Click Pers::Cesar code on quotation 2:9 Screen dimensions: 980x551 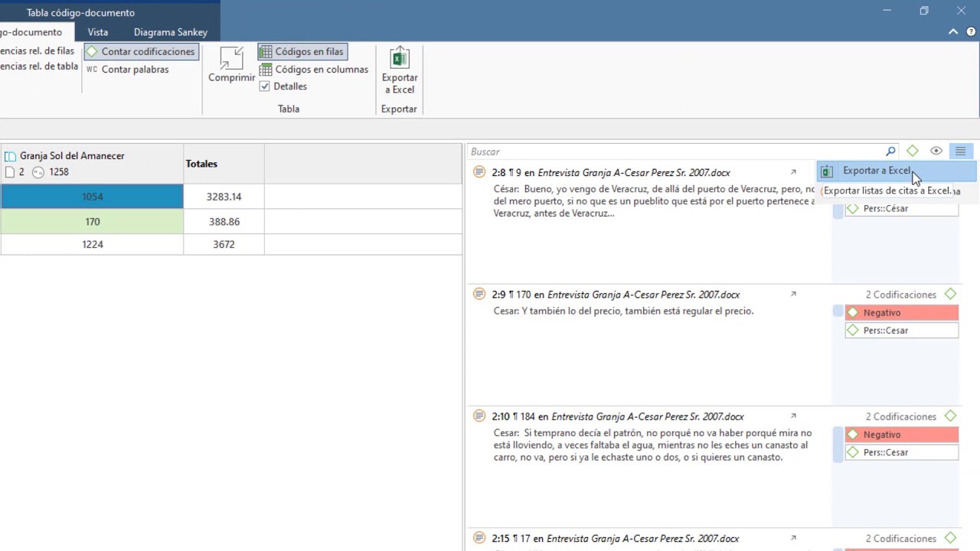(x=901, y=331)
